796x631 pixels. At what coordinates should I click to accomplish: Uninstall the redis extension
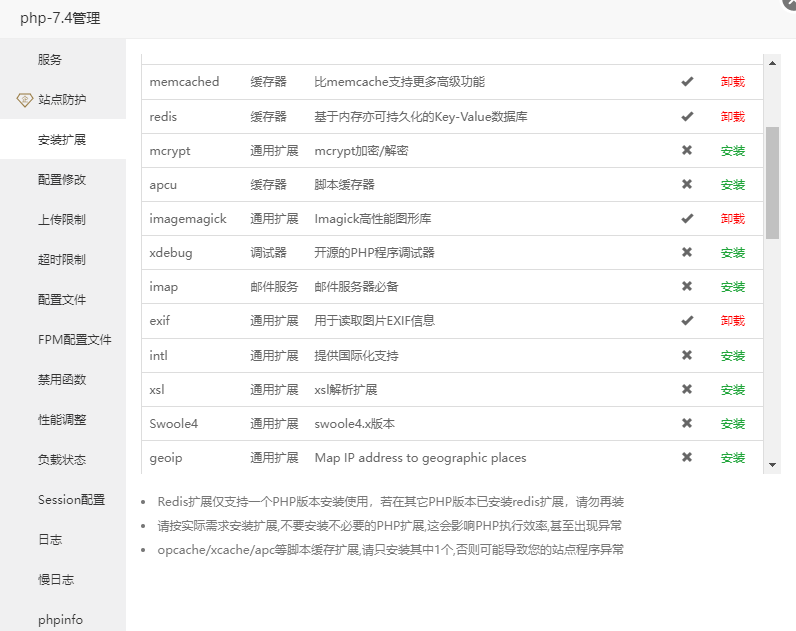pyautogui.click(x=733, y=117)
